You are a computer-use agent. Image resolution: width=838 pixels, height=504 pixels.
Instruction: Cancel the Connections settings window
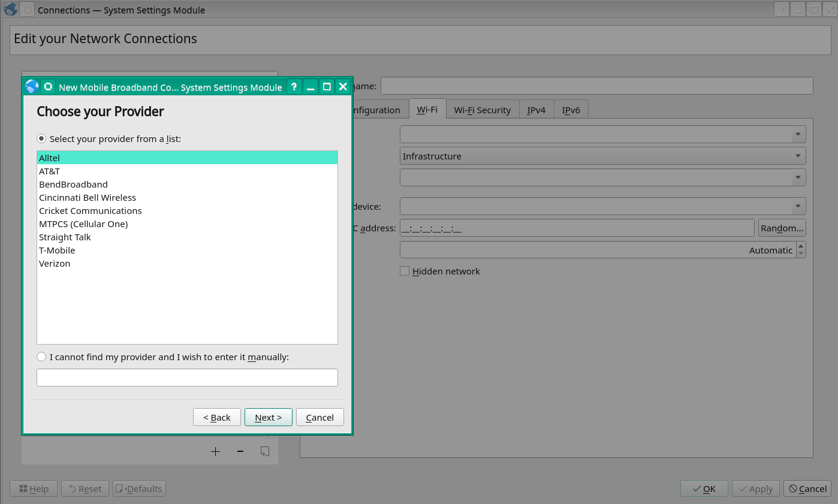(807, 488)
